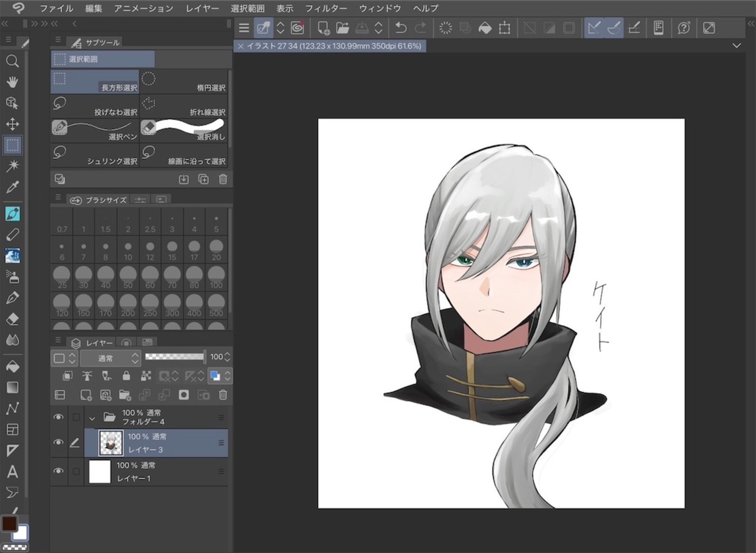Select the Magnifier zoom tool

point(12,61)
